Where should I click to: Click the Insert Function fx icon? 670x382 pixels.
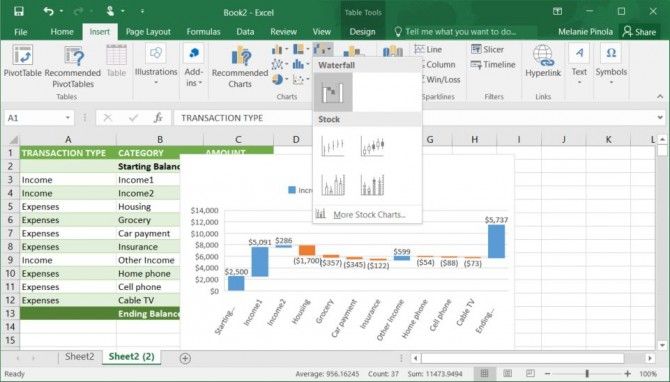(158, 118)
